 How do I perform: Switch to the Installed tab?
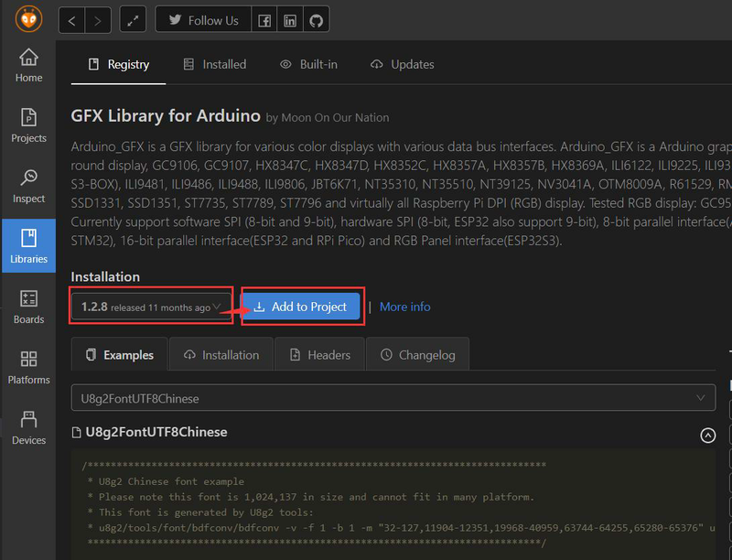click(x=214, y=64)
